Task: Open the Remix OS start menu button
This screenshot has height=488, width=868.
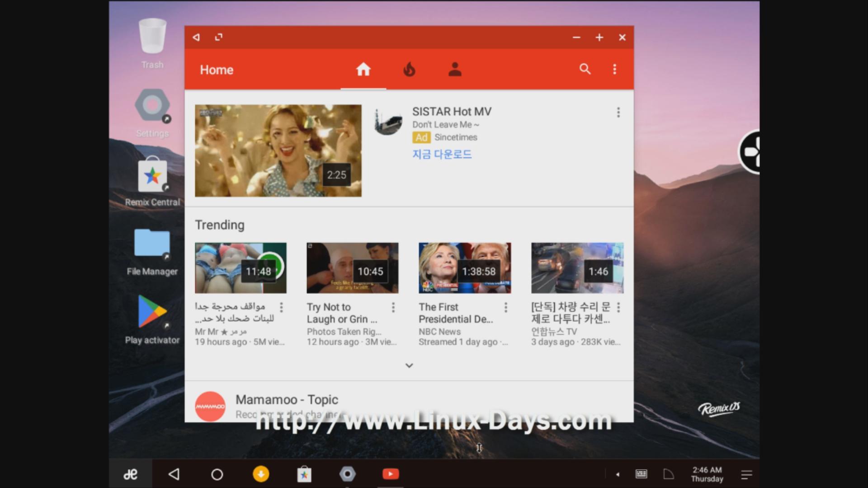Action: pyautogui.click(x=131, y=474)
